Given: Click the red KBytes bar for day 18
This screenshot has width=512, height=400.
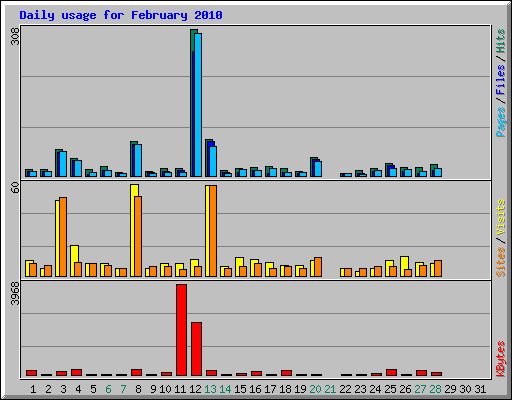Looking at the screenshot, I should pos(286,373).
